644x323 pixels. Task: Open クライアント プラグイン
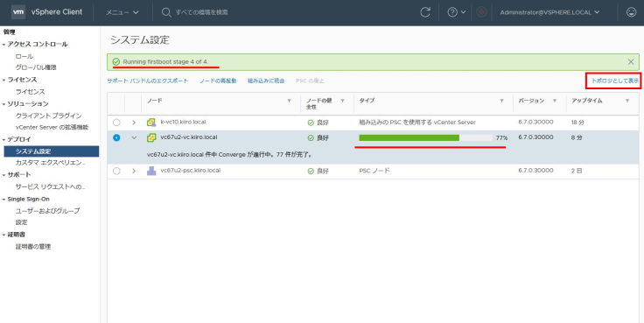tap(48, 116)
